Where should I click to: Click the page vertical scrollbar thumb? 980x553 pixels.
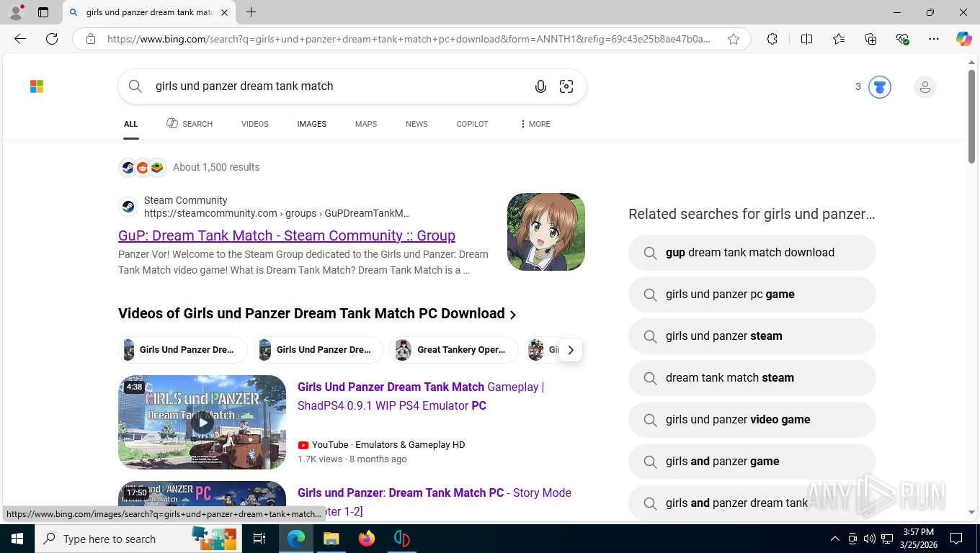pos(971,115)
